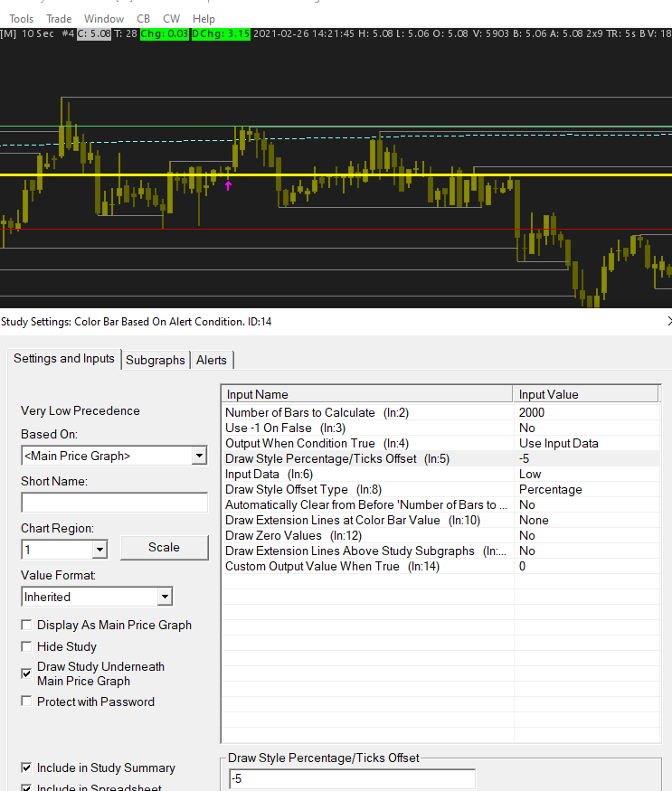Select Number of Bars to Calculate row
Screen dimensions: 672x791
[440, 412]
